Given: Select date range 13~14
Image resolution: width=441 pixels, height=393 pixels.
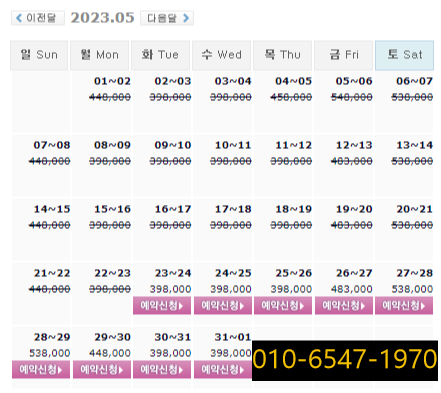Looking at the screenshot, I should pyautogui.click(x=414, y=145).
